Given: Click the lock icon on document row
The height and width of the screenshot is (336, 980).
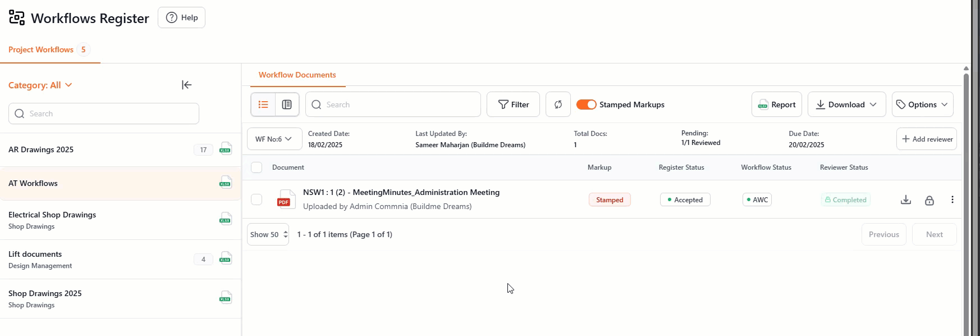Looking at the screenshot, I should (929, 200).
